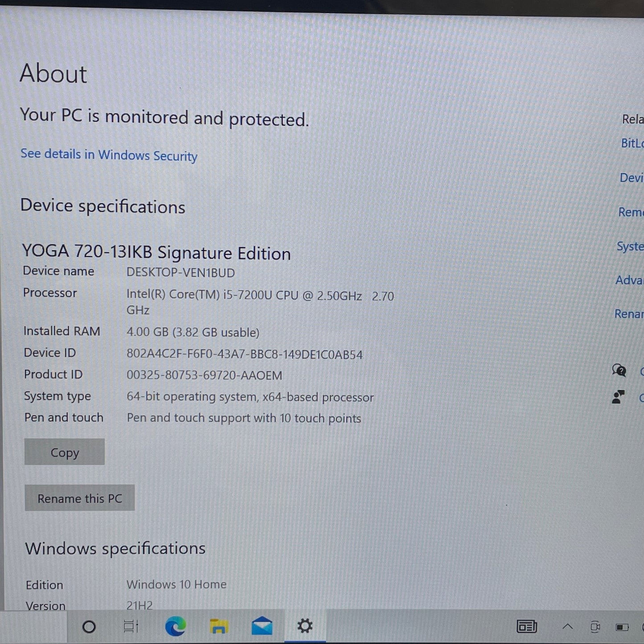The height and width of the screenshot is (644, 644).
Task: Click the YOGA 720-13IKB Signature Edition heading
Action: [156, 252]
